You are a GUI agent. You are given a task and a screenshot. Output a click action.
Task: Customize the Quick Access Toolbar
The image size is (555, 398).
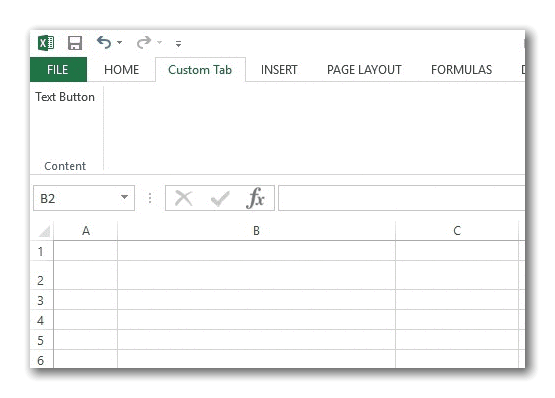click(x=178, y=44)
